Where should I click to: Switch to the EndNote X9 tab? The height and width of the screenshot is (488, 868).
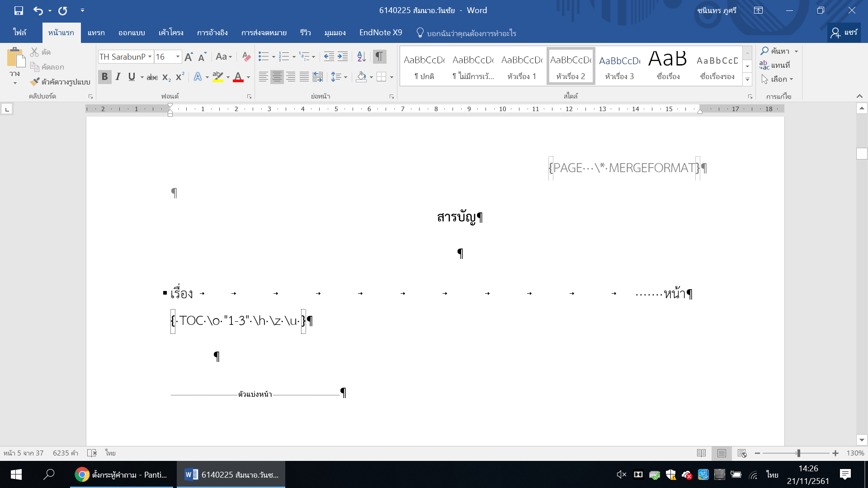point(380,33)
